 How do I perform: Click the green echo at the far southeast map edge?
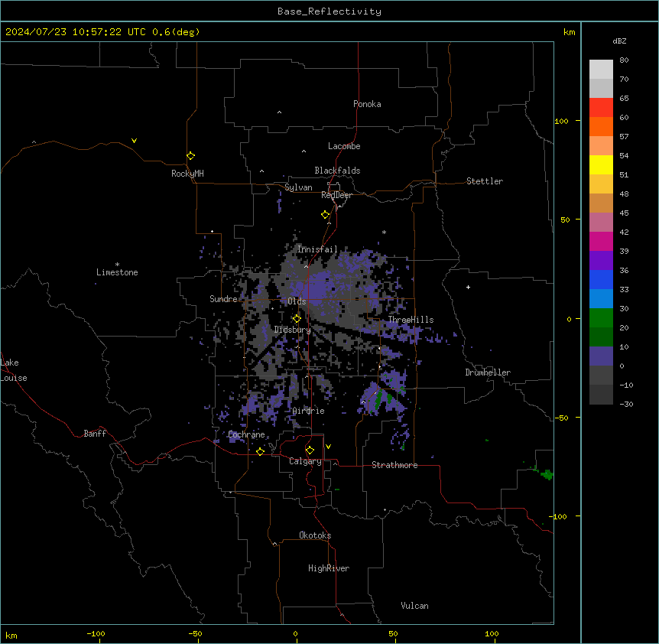pos(547,475)
